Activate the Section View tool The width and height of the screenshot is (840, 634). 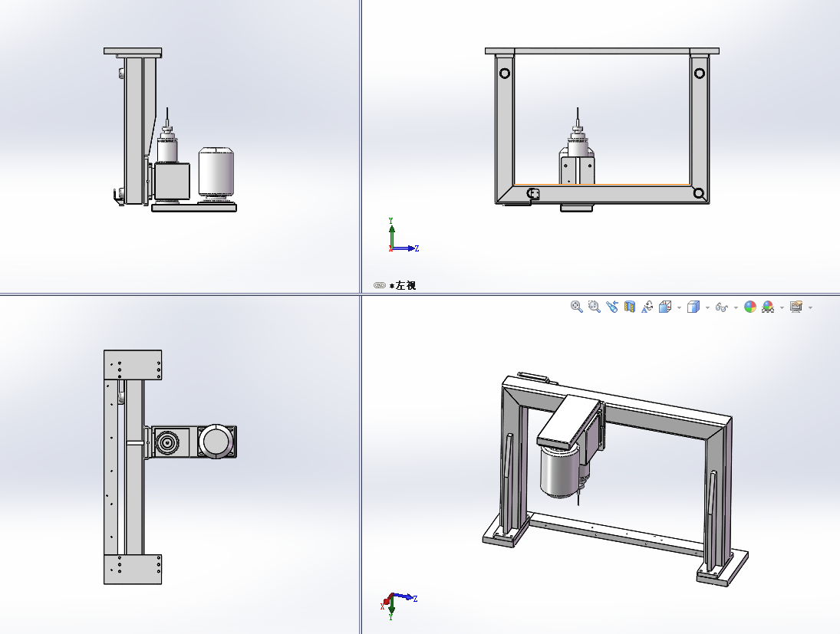(630, 307)
